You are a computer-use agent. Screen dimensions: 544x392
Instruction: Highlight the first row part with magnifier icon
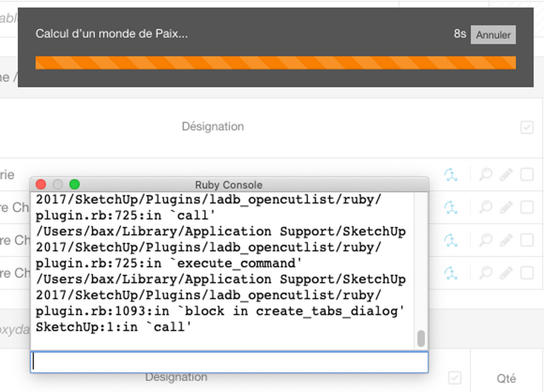tap(486, 175)
